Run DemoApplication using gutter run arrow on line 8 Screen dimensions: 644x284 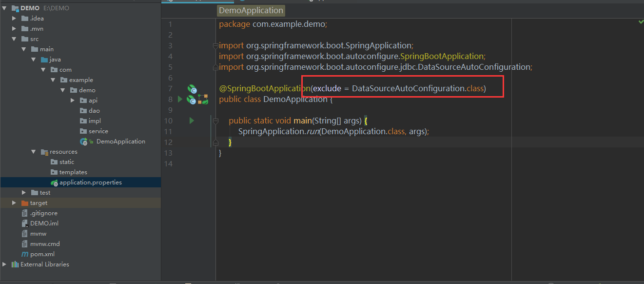(180, 99)
